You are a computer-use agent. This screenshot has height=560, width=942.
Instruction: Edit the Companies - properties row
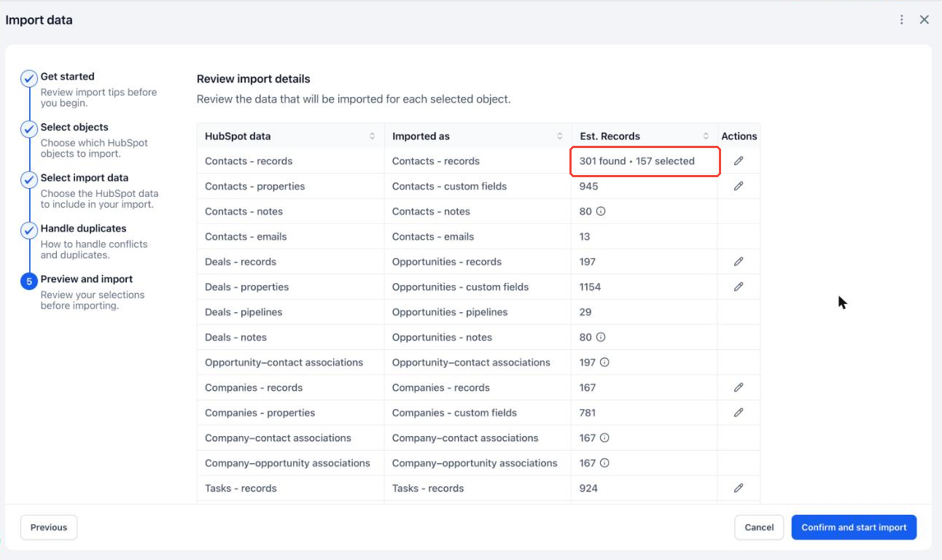(739, 412)
